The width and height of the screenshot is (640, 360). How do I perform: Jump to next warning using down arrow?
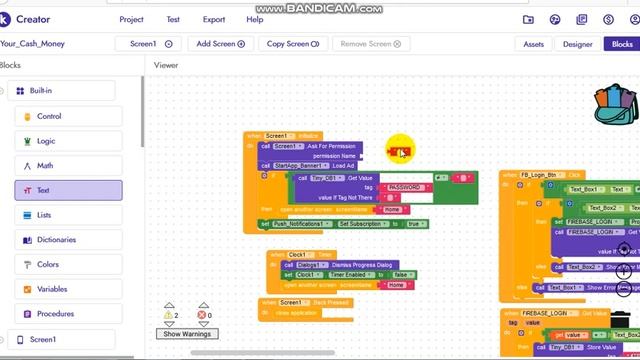pyautogui.click(x=169, y=324)
